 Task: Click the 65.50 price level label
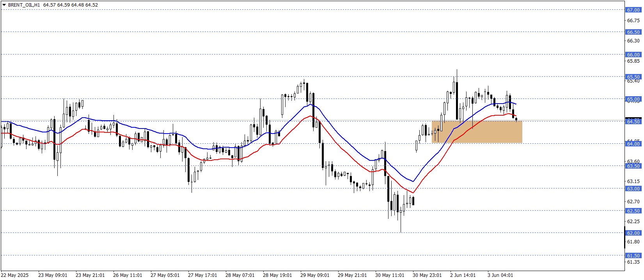633,77
